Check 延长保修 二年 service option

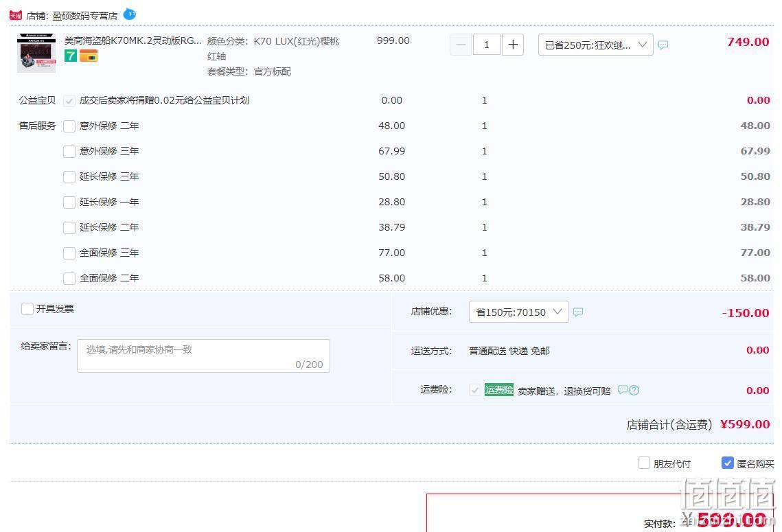click(69, 228)
